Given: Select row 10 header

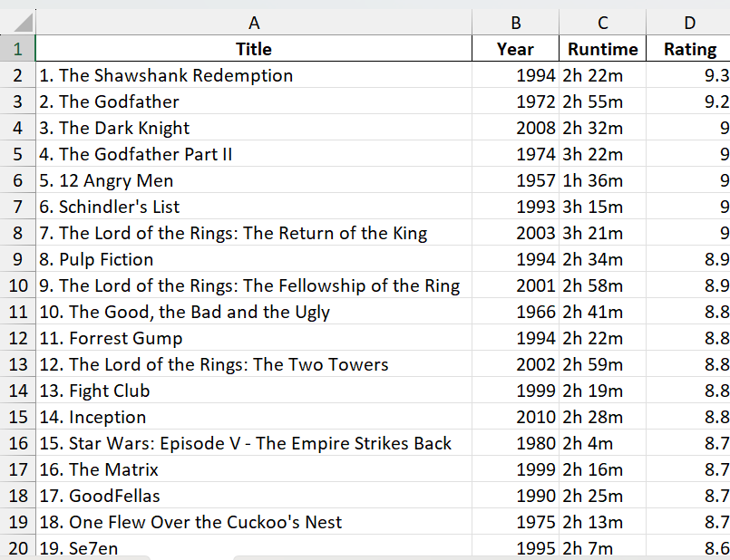Looking at the screenshot, I should click(x=18, y=285).
